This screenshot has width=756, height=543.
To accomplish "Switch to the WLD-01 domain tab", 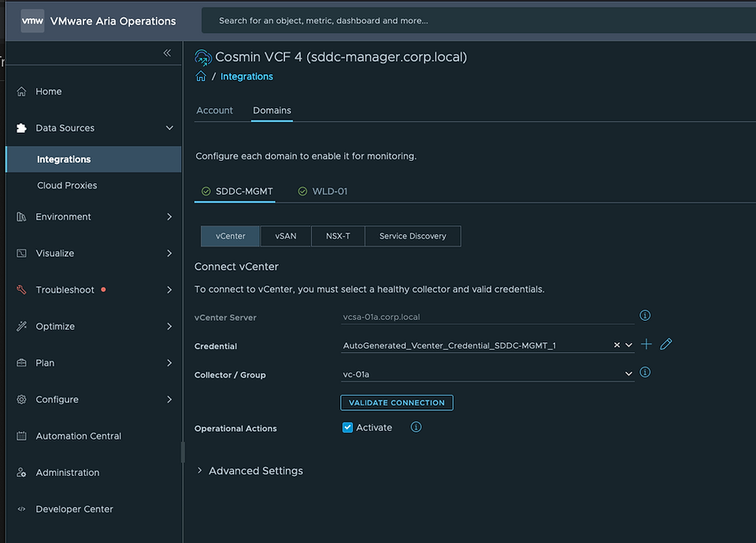I will click(323, 192).
